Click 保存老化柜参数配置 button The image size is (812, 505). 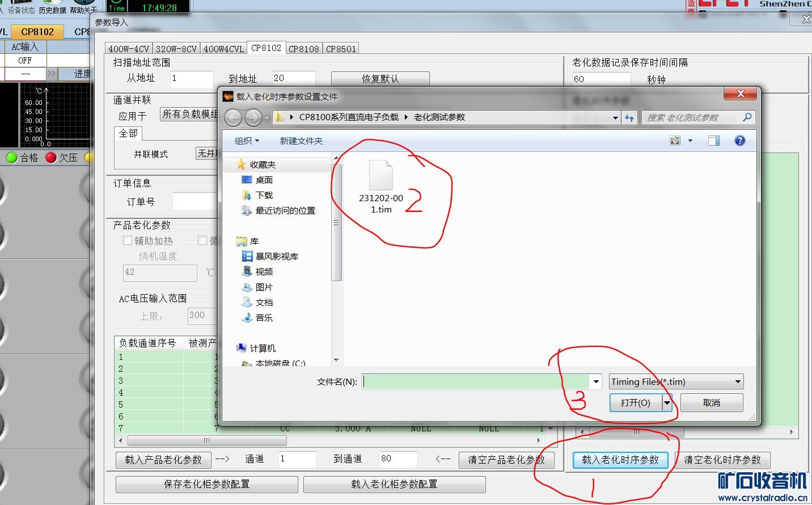point(207,484)
